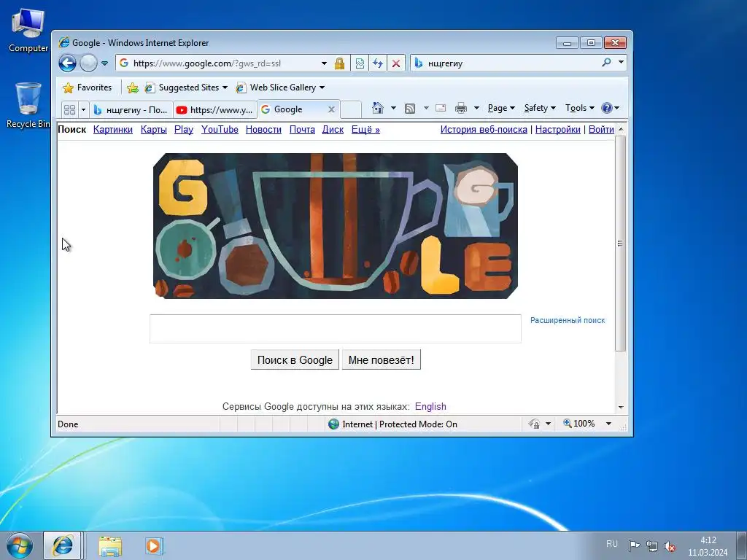Open Расширенный поиск link
747x560 pixels.
click(568, 321)
